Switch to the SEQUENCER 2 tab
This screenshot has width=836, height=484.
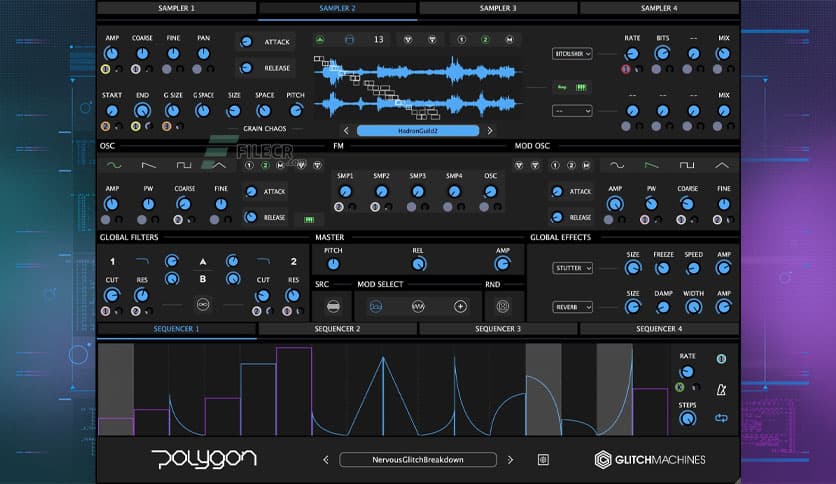click(337, 329)
